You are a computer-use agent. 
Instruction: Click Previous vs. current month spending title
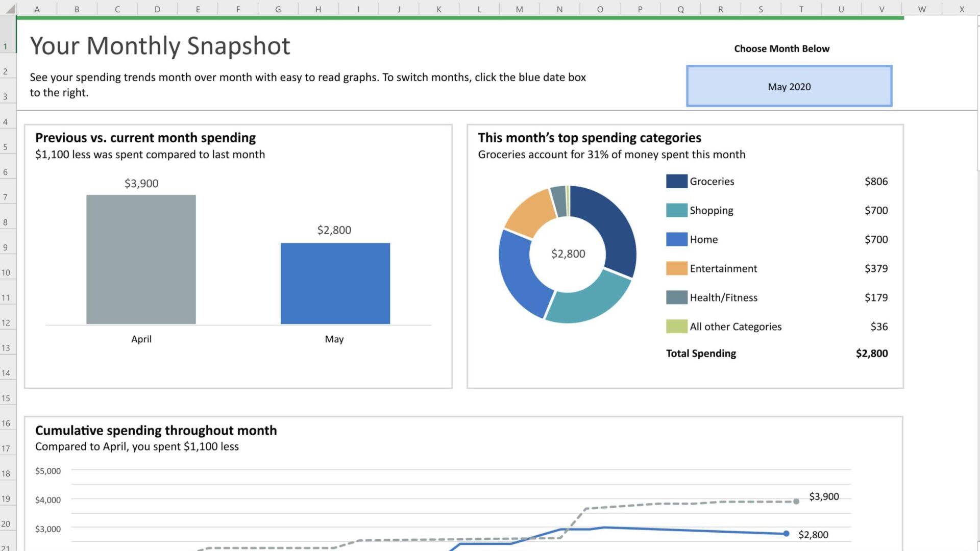tap(145, 138)
